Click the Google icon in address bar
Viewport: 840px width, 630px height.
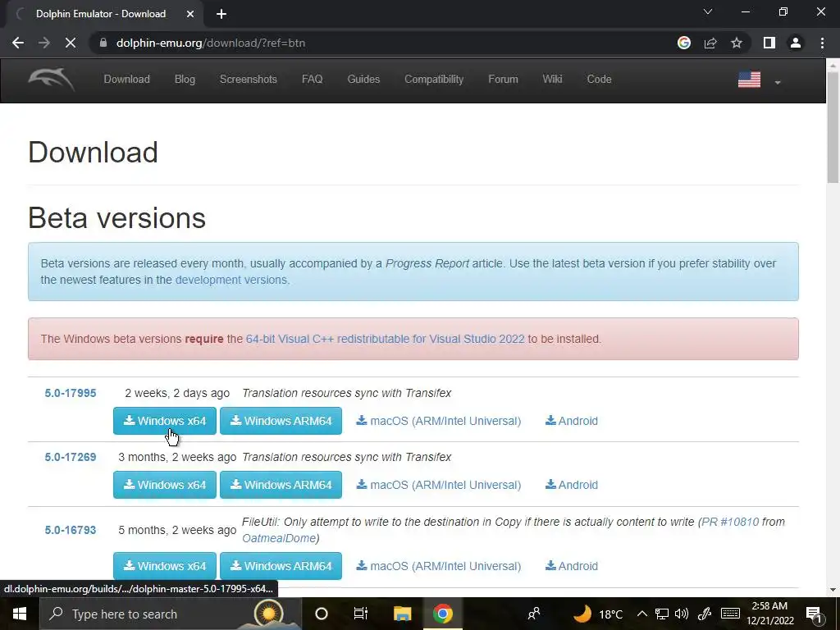click(684, 43)
